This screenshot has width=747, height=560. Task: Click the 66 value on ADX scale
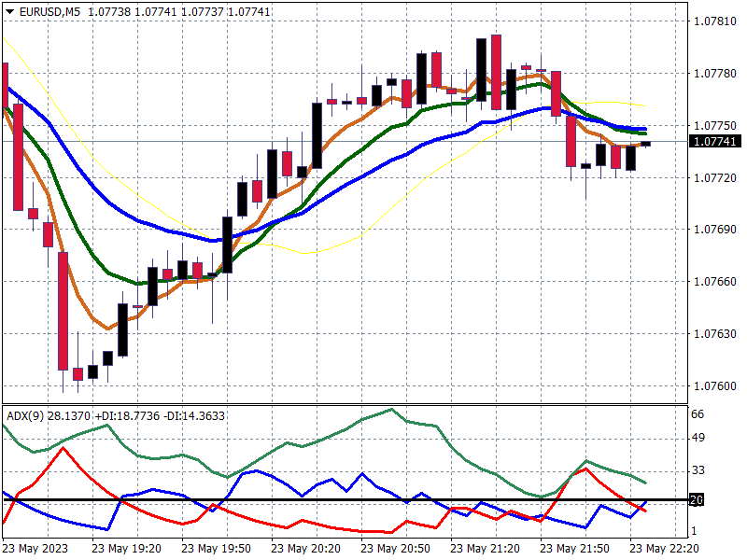pos(697,413)
